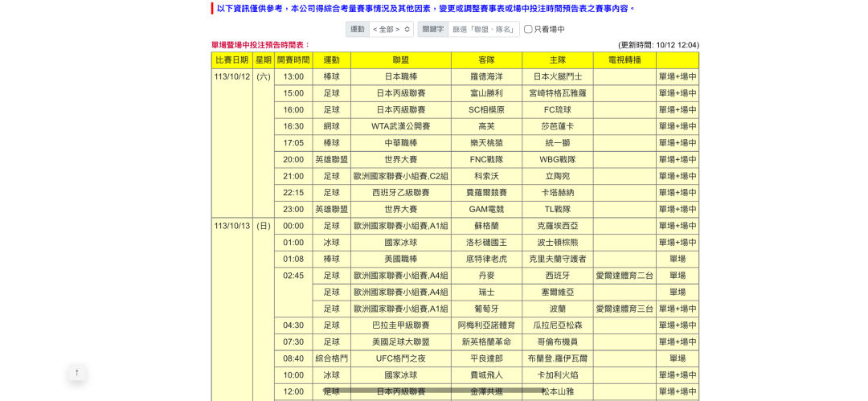Click the 星期 column header
The width and height of the screenshot is (868, 401).
pos(264,59)
